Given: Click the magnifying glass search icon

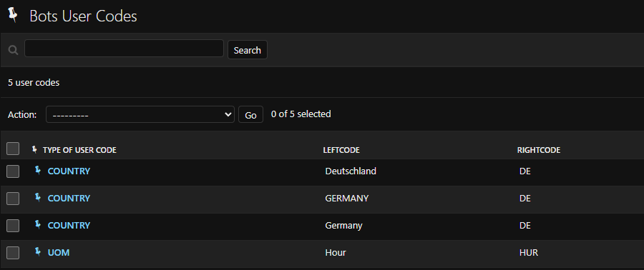Looking at the screenshot, I should (x=13, y=50).
